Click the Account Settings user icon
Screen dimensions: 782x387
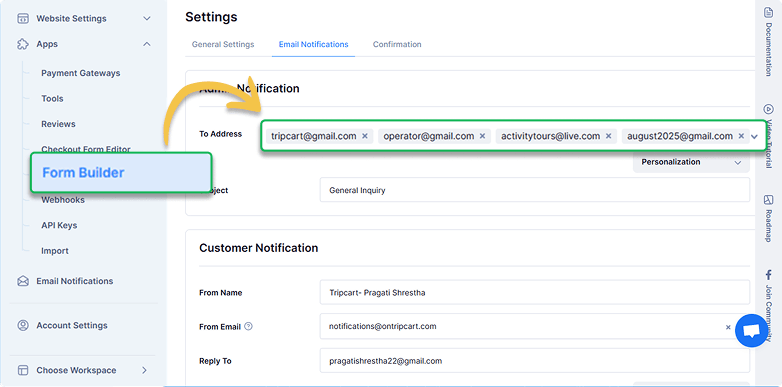click(23, 326)
